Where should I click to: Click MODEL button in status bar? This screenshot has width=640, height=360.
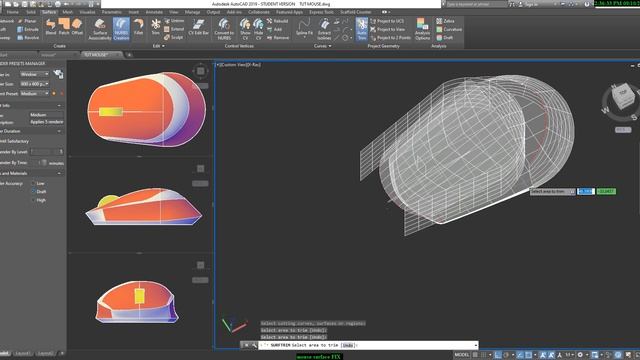[x=462, y=355]
